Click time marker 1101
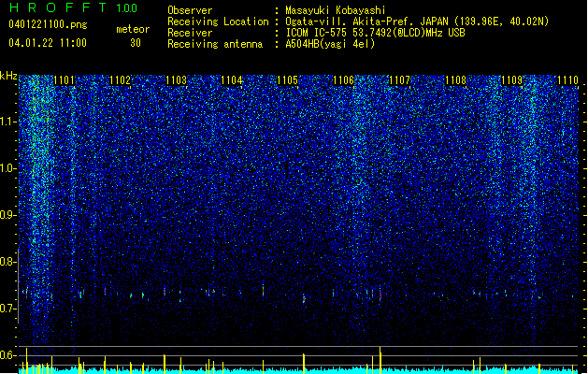 (65, 80)
